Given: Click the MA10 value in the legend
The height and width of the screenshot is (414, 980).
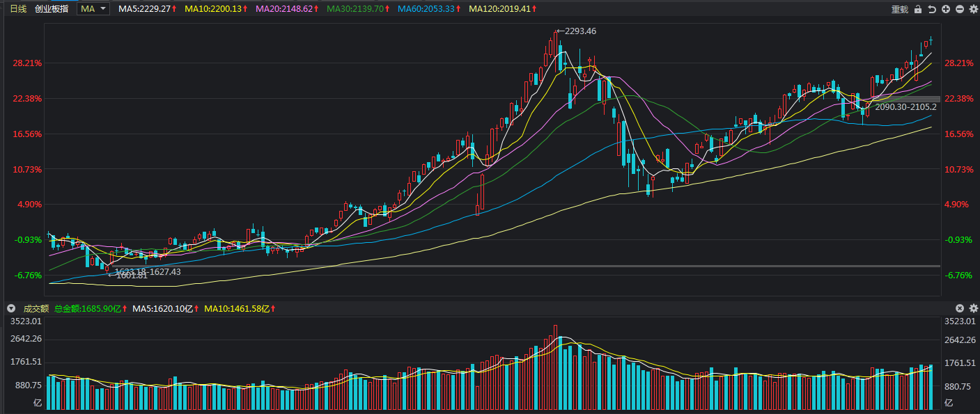Looking at the screenshot, I should pyautogui.click(x=217, y=9).
